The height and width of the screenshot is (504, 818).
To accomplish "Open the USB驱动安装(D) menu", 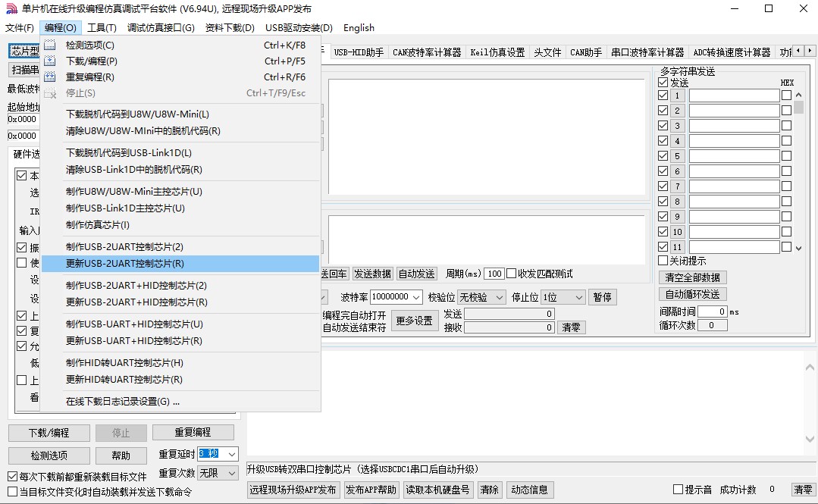I will click(x=299, y=27).
